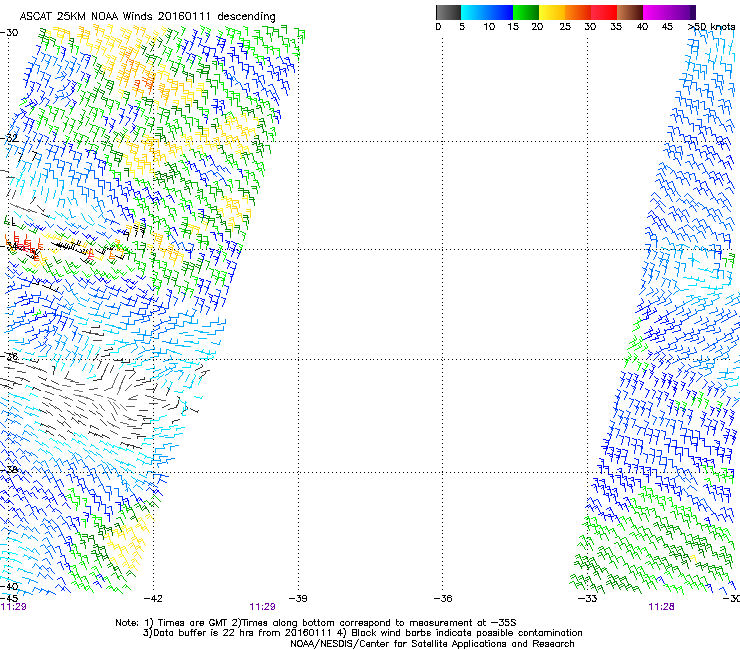Viewport: 740px width, 650px height.
Task: Select the '-45' longitude axis label
Action: coord(9,599)
